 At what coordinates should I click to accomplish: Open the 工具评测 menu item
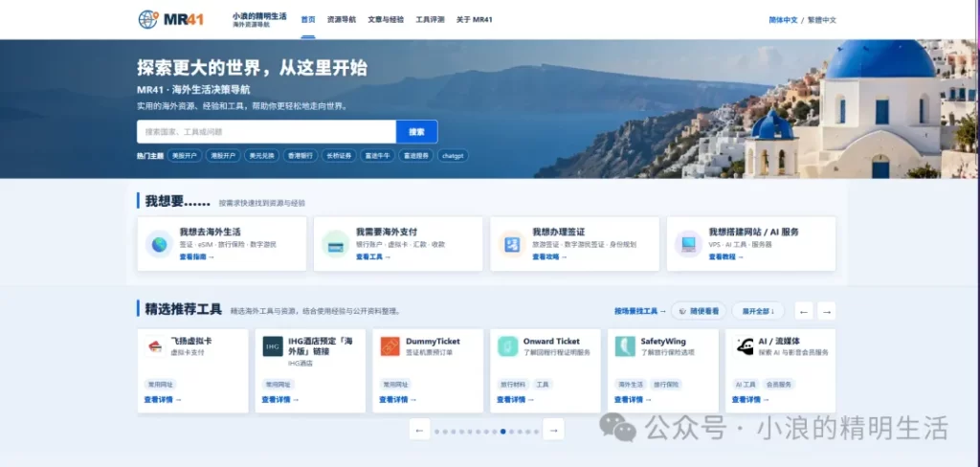430,19
